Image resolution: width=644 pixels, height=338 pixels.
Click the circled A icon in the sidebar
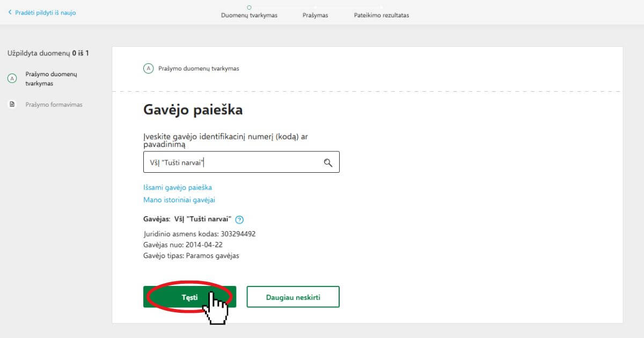tap(12, 79)
